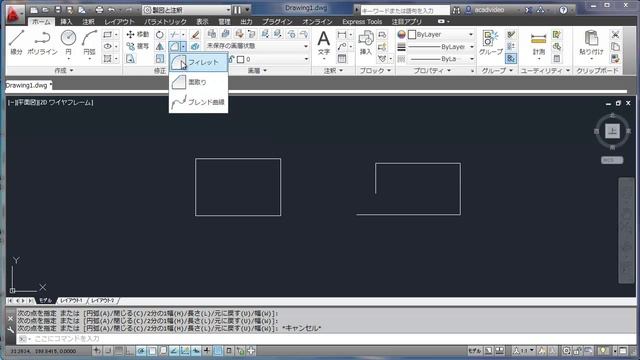Select the Polyline (ポリライン) tool
640x360 pixels.
[42, 42]
